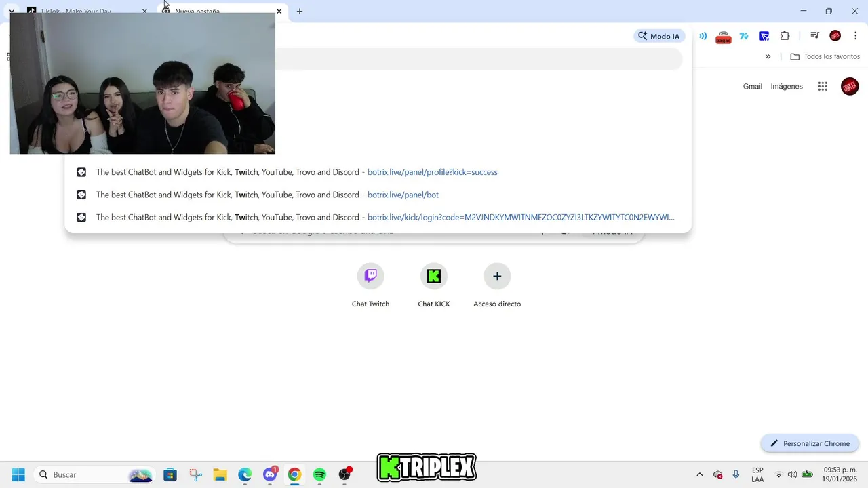
Task: Click the taskbar Buscar search box
Action: 94,474
